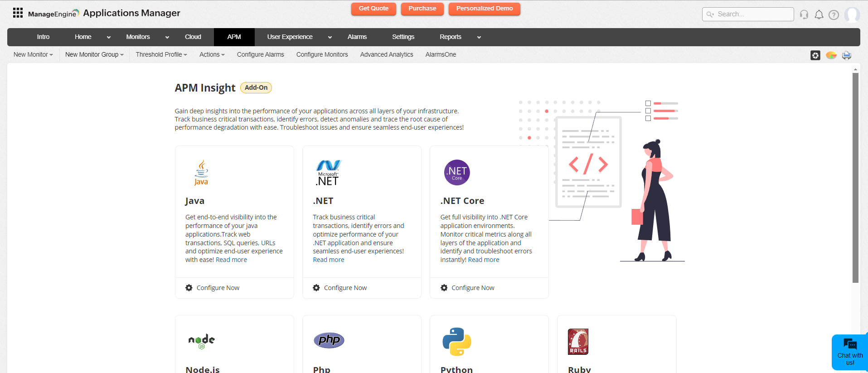The width and height of the screenshot is (868, 373).
Task: Select the APM tab
Action: [234, 37]
